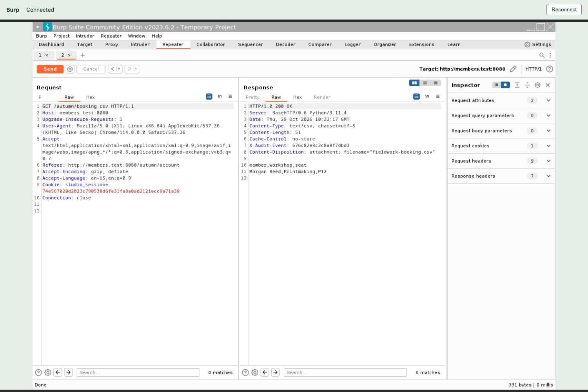
Task: Close the Inspector panel
Action: click(x=548, y=85)
